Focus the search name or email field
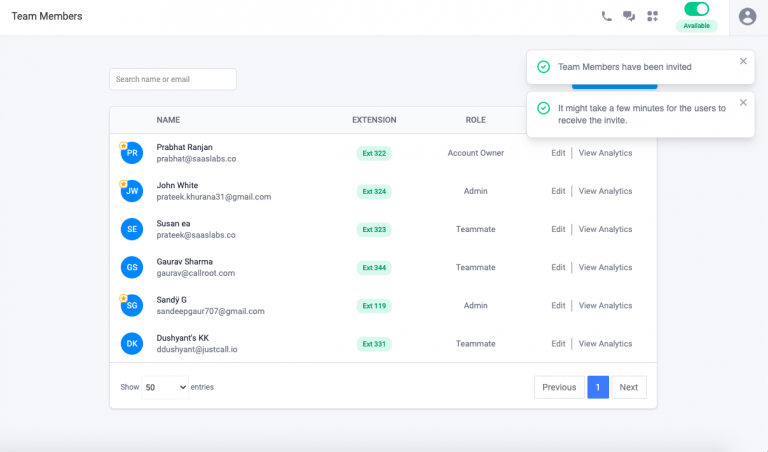 [x=172, y=79]
